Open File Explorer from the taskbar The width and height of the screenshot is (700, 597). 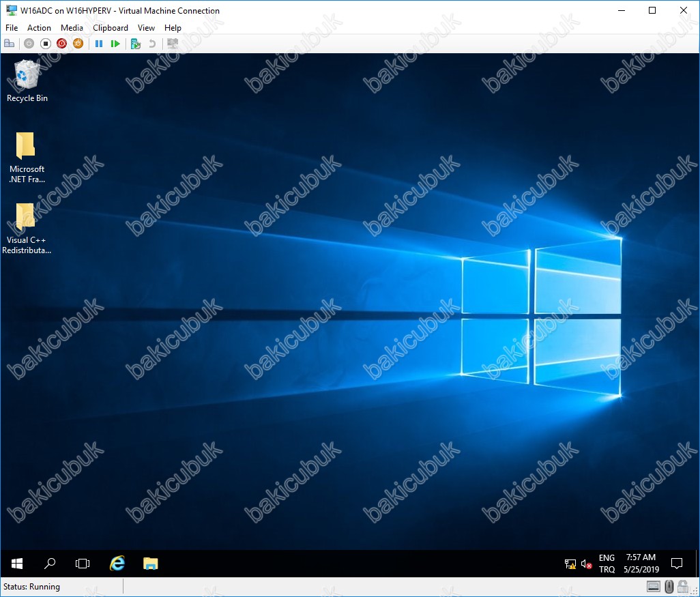(151, 564)
